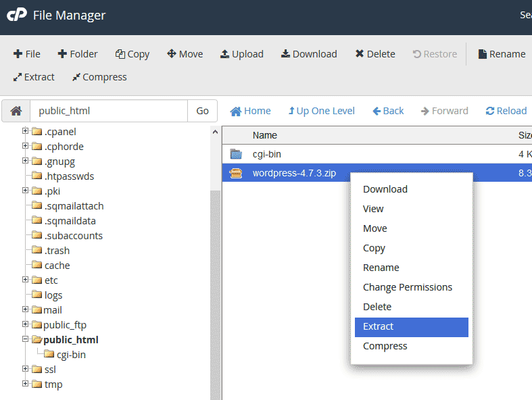532x400 pixels.
Task: Expand the .gnupg folder node
Action: pos(25,161)
